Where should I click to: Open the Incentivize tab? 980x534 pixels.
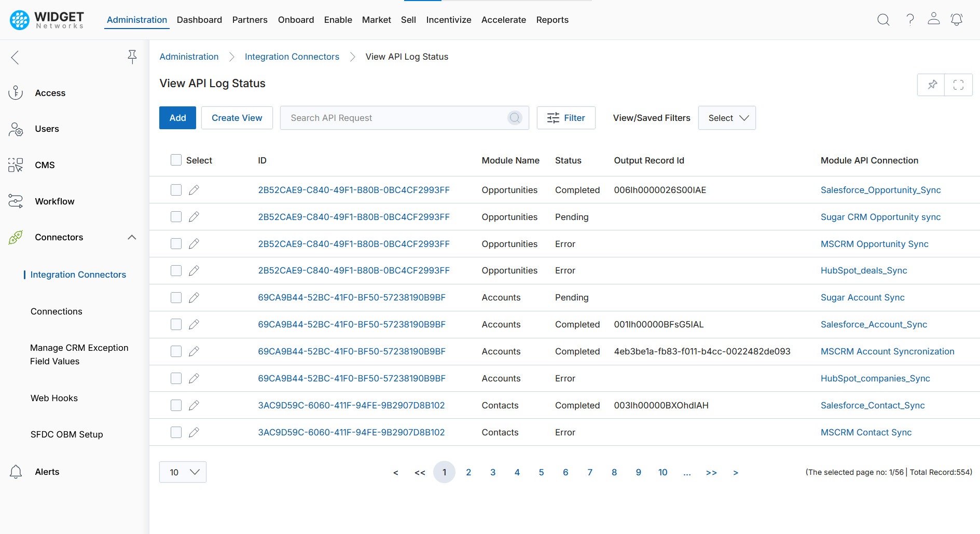point(448,20)
